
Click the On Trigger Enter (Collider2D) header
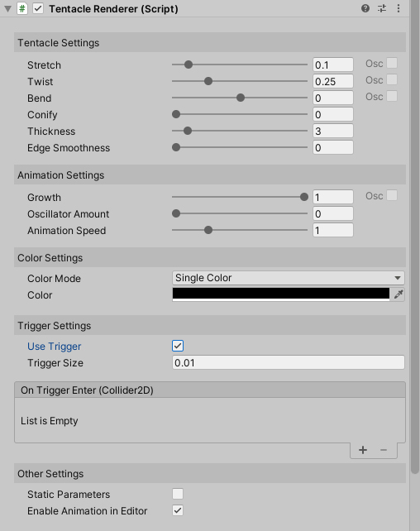click(210, 390)
